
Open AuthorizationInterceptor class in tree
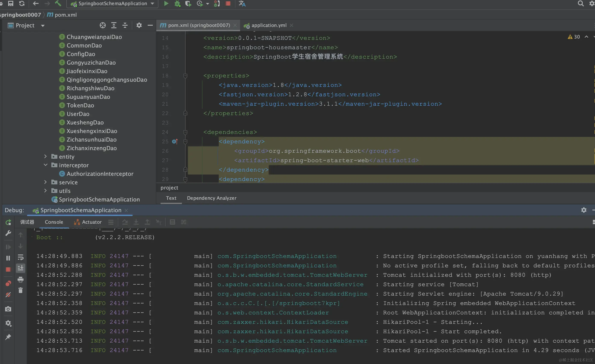pyautogui.click(x=100, y=174)
